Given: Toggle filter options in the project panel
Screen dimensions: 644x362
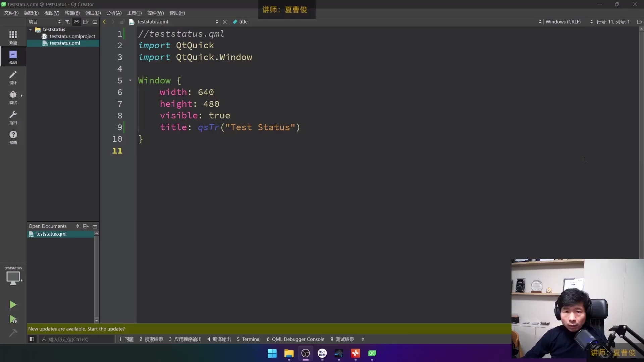Looking at the screenshot, I should (67, 21).
